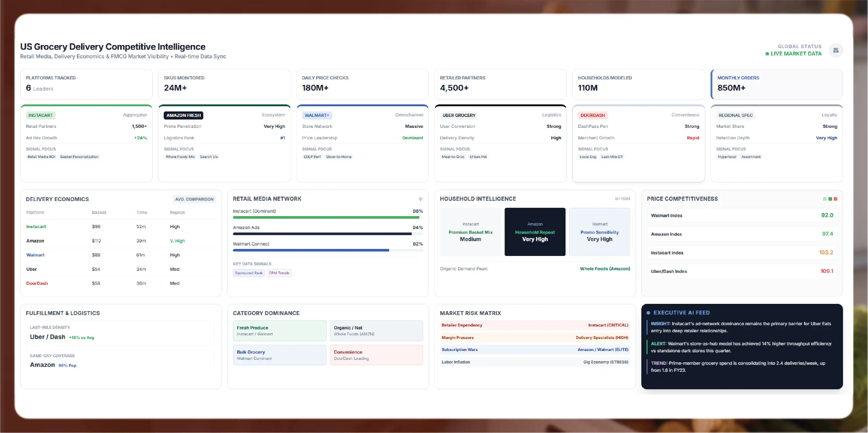Click the AVG. COMPARISON badge
Image resolution: width=868 pixels, height=433 pixels.
pos(194,199)
